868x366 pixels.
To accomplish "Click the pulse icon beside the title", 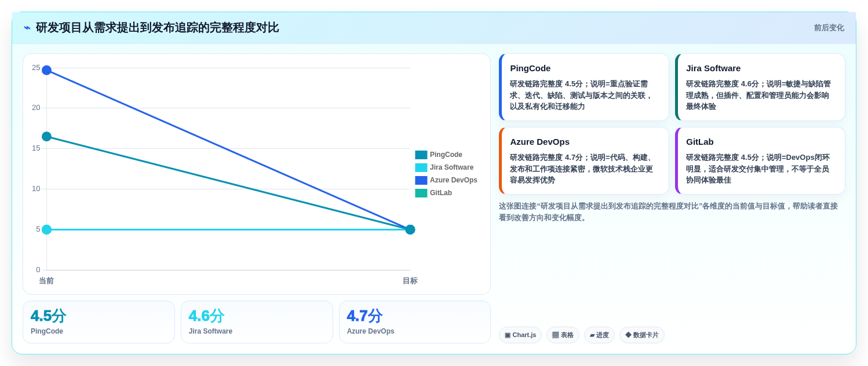I will coord(27,28).
